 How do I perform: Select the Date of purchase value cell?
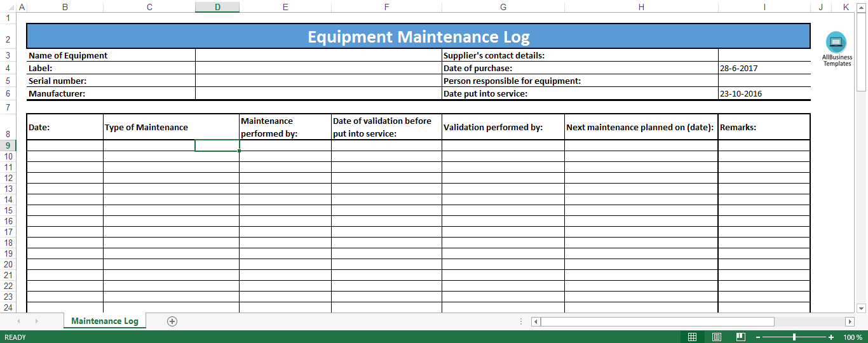pyautogui.click(x=764, y=68)
